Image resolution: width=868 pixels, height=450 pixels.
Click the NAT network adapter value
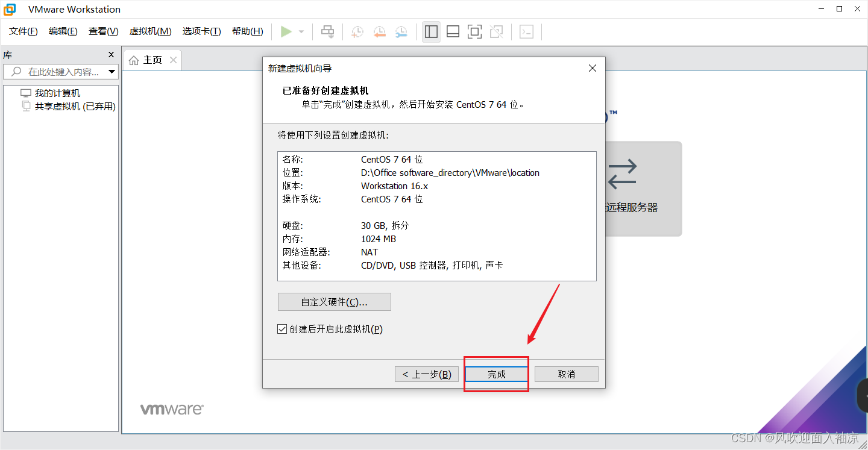click(370, 252)
